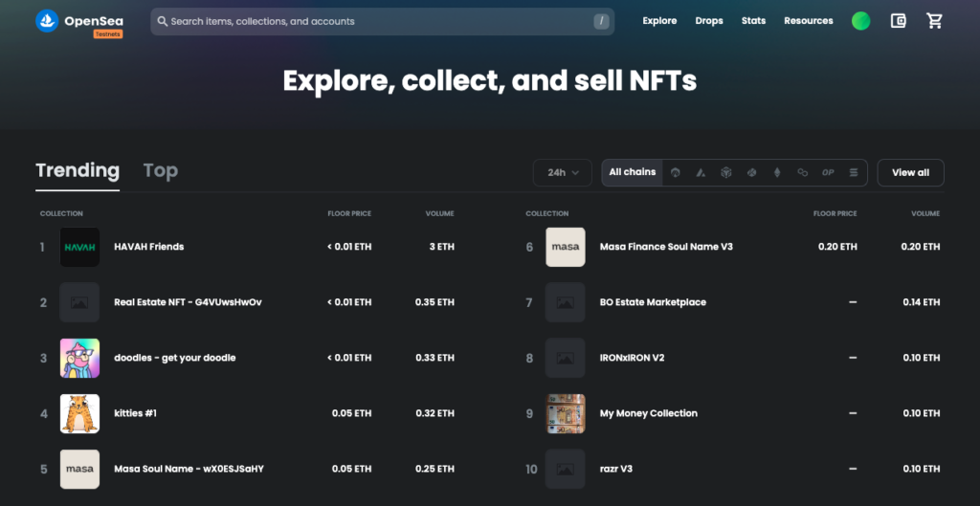Viewport: 980px width, 506px height.
Task: Open the green profile avatar
Action: coord(860,21)
